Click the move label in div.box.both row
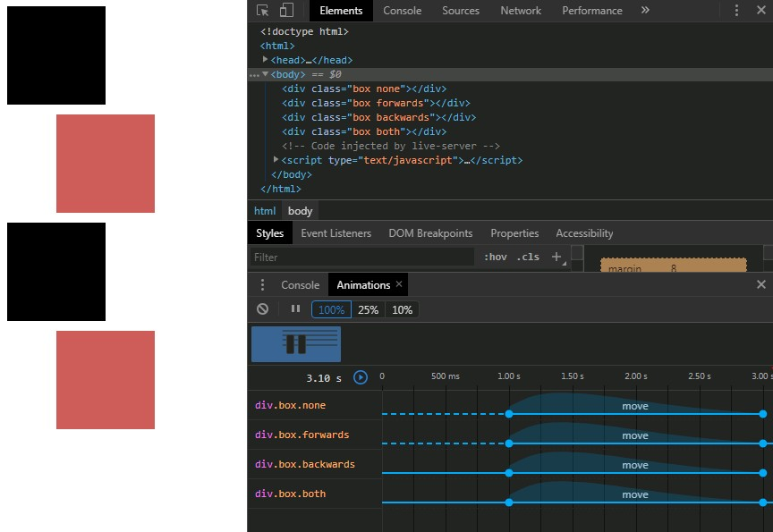The width and height of the screenshot is (773, 532). [x=635, y=494]
